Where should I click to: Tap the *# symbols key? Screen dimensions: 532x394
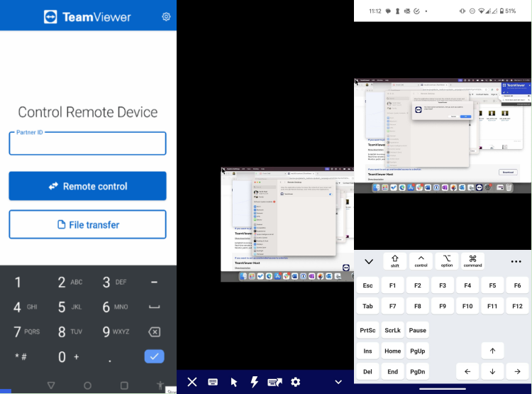(x=21, y=357)
